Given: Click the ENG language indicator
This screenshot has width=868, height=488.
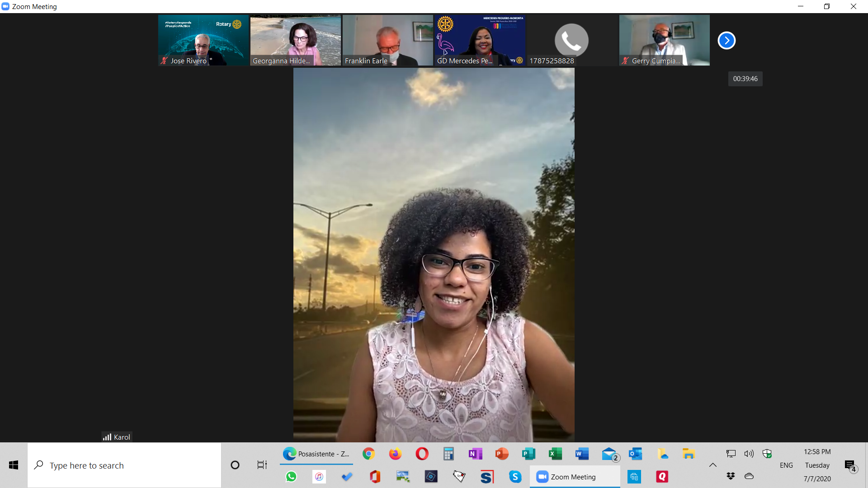Looking at the screenshot, I should pyautogui.click(x=786, y=465).
